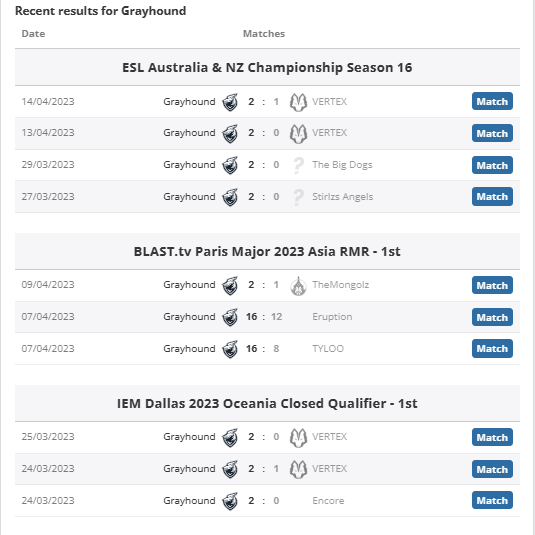Select TYLOO team name link
The image size is (535, 535).
coord(328,349)
